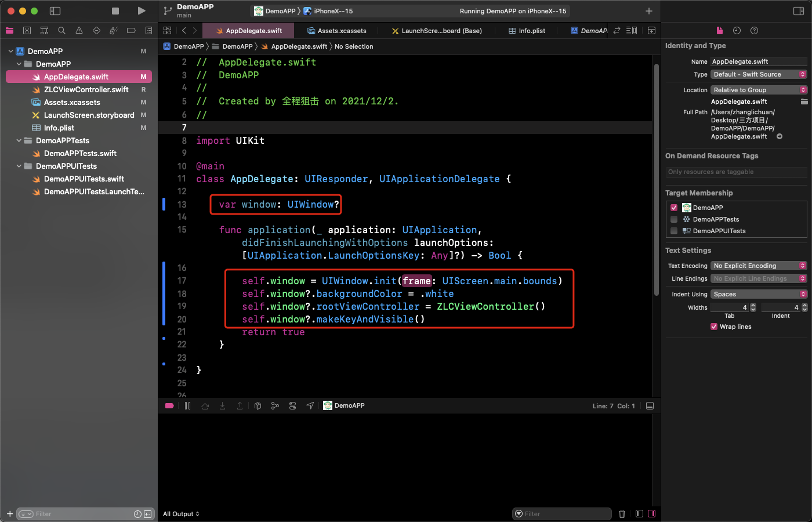Select DemoAPPTests.swift file
This screenshot has height=522, width=812.
pyautogui.click(x=79, y=153)
